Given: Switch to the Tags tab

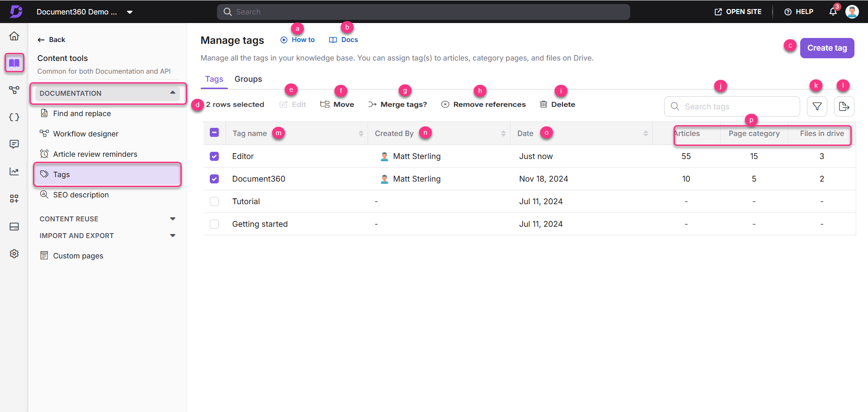Looking at the screenshot, I should coord(214,79).
